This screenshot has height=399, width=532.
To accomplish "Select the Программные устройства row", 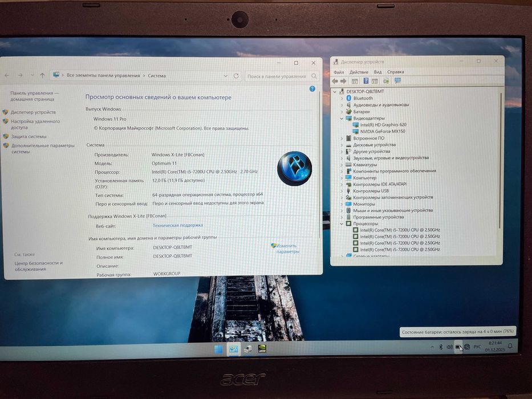I will (x=378, y=217).
